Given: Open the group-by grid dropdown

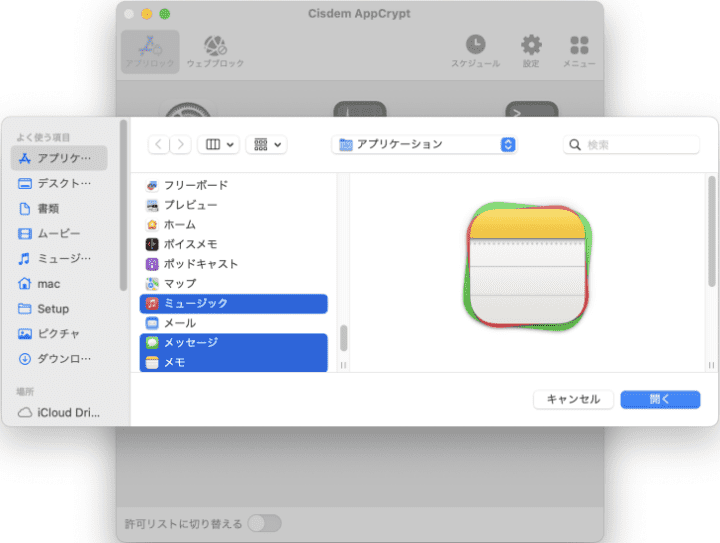Looking at the screenshot, I should click(x=267, y=145).
